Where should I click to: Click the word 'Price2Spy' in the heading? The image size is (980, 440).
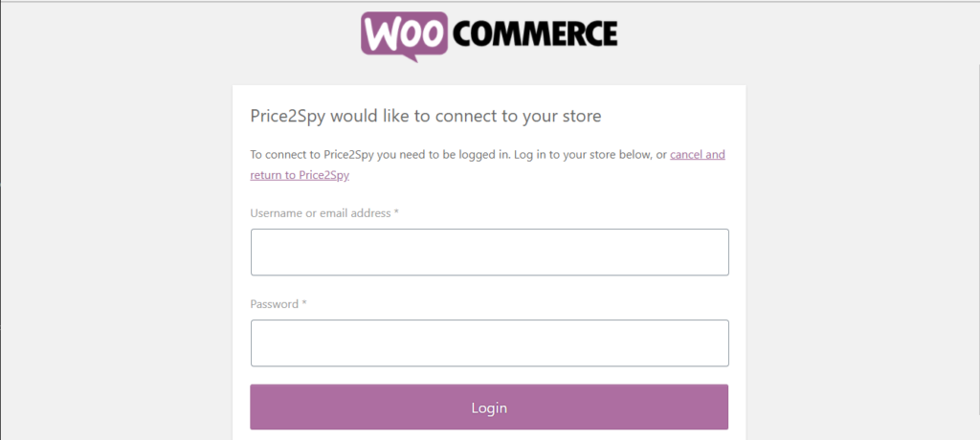pyautogui.click(x=287, y=117)
